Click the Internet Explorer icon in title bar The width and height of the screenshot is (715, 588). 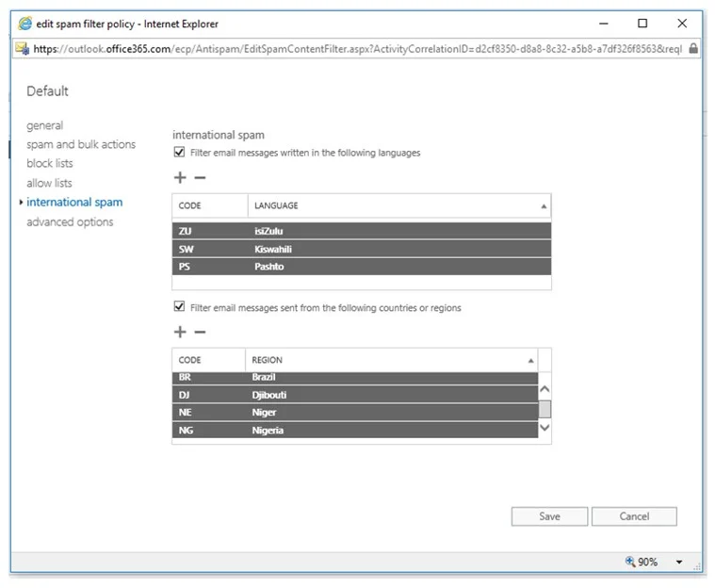click(x=25, y=24)
